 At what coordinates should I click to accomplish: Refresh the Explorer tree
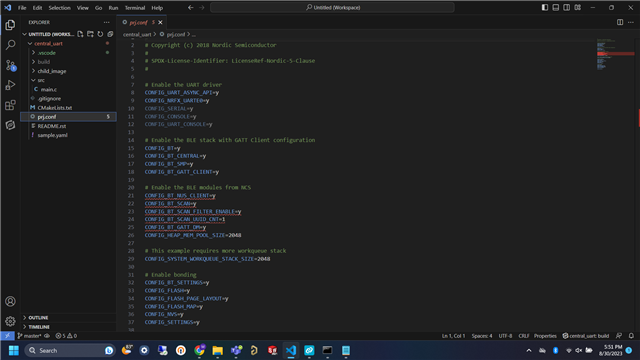[x=100, y=34]
